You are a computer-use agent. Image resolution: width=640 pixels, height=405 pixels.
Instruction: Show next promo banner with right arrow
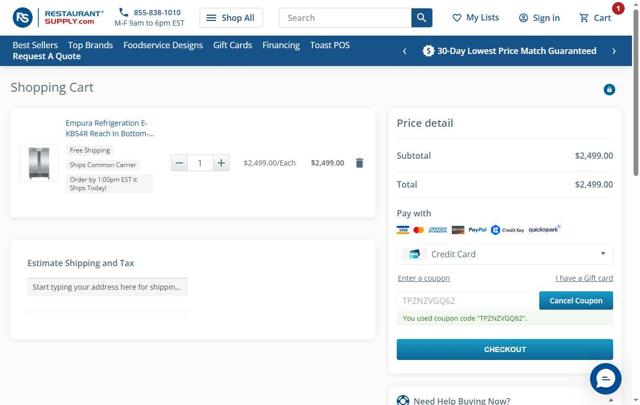pos(614,51)
